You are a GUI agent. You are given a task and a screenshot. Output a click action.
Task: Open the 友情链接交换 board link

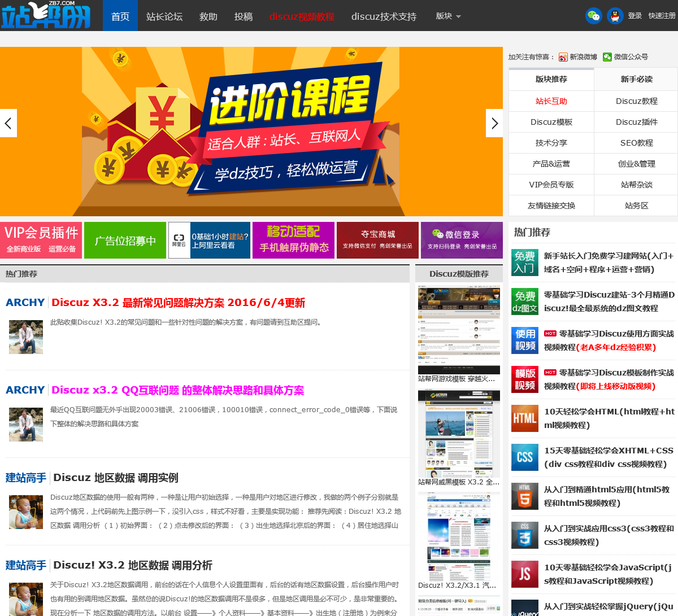point(551,206)
